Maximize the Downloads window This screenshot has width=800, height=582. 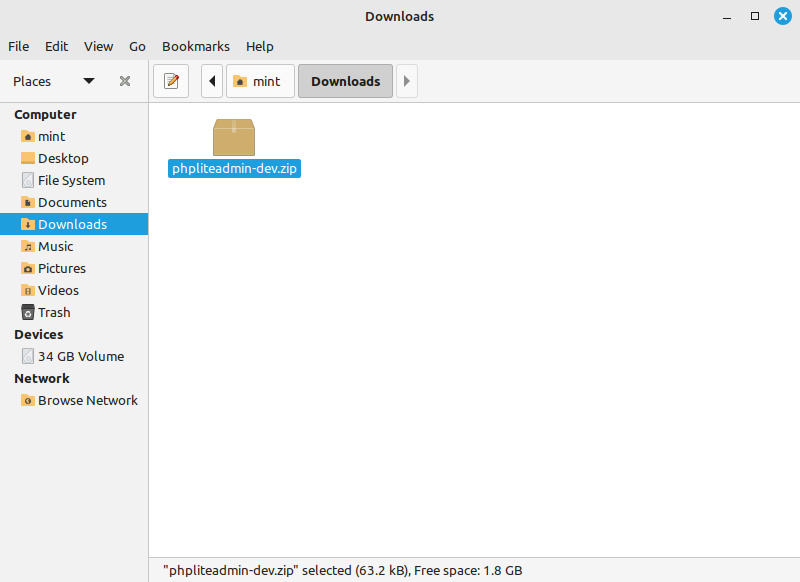click(755, 16)
